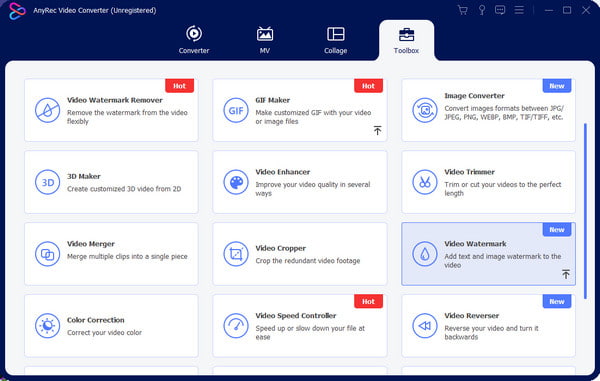Image resolution: width=600 pixels, height=381 pixels.
Task: Switch to the MV tab
Action: point(265,40)
